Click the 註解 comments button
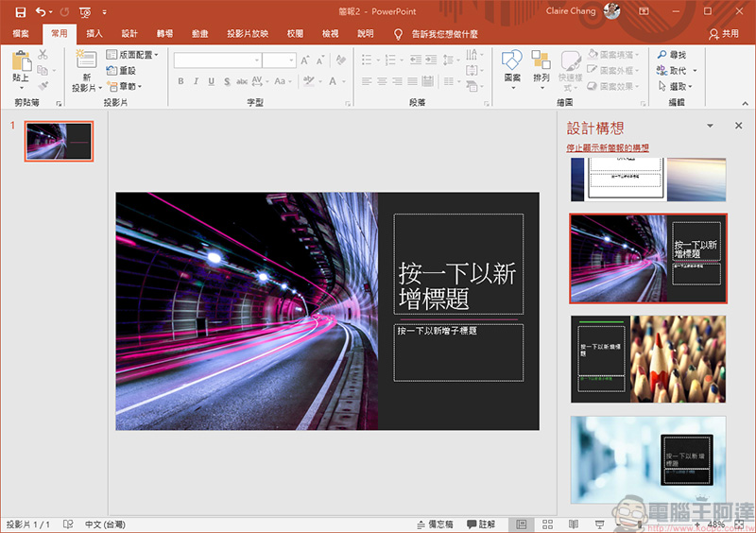 (x=481, y=524)
